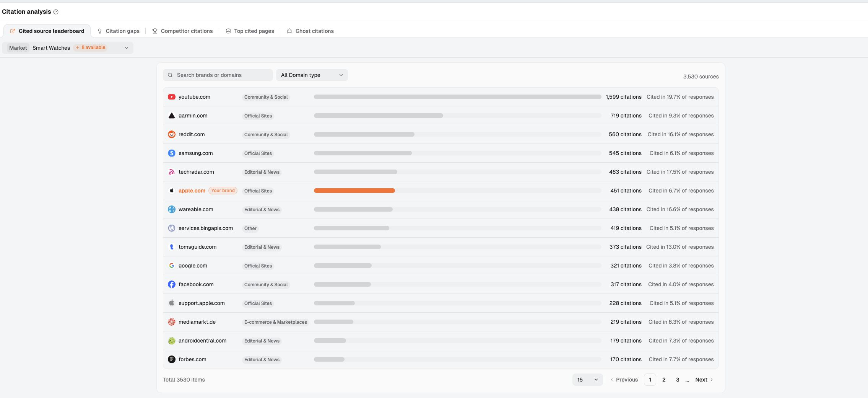
Task: Click the wareable.com favicon
Action: coord(172,209)
